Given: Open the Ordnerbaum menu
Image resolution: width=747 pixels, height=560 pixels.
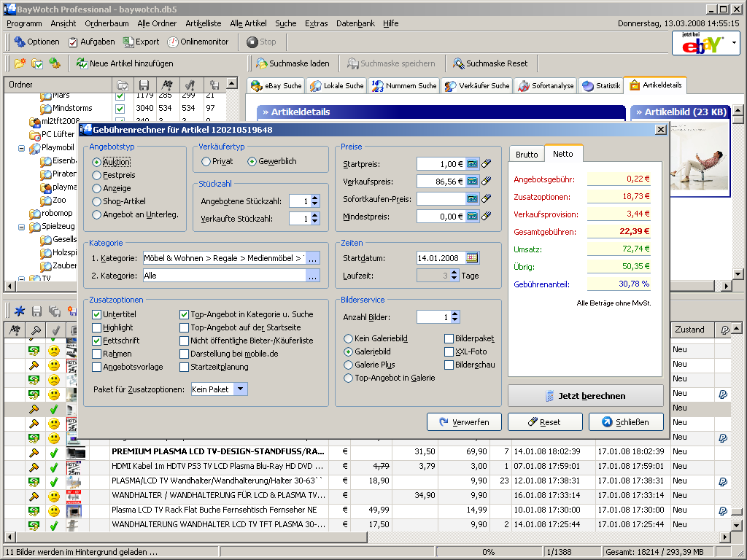Looking at the screenshot, I should [x=107, y=23].
